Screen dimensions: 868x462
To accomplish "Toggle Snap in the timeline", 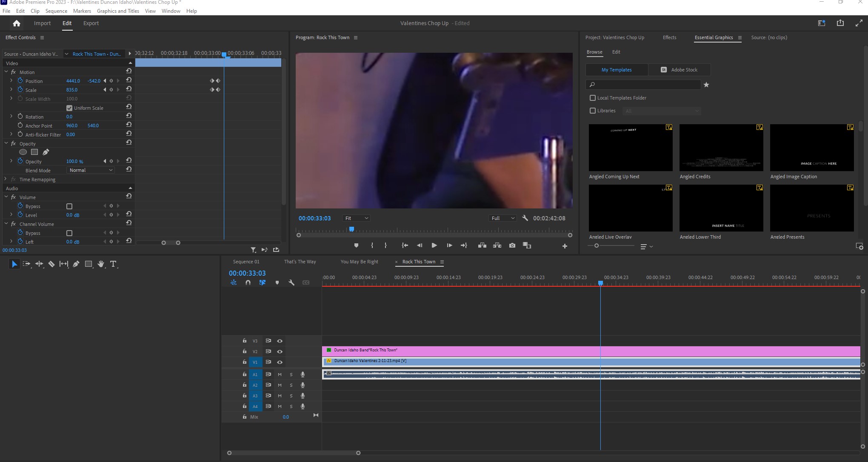I will pyautogui.click(x=248, y=282).
